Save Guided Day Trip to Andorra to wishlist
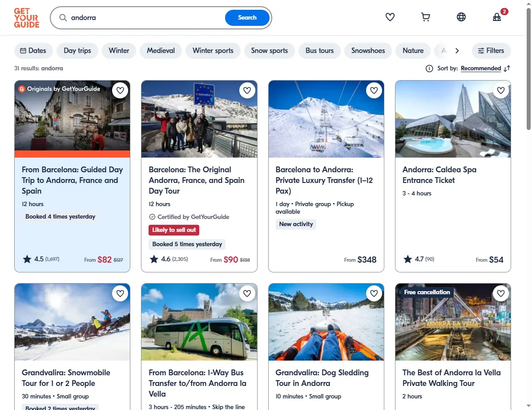This screenshot has width=532, height=410. (120, 90)
